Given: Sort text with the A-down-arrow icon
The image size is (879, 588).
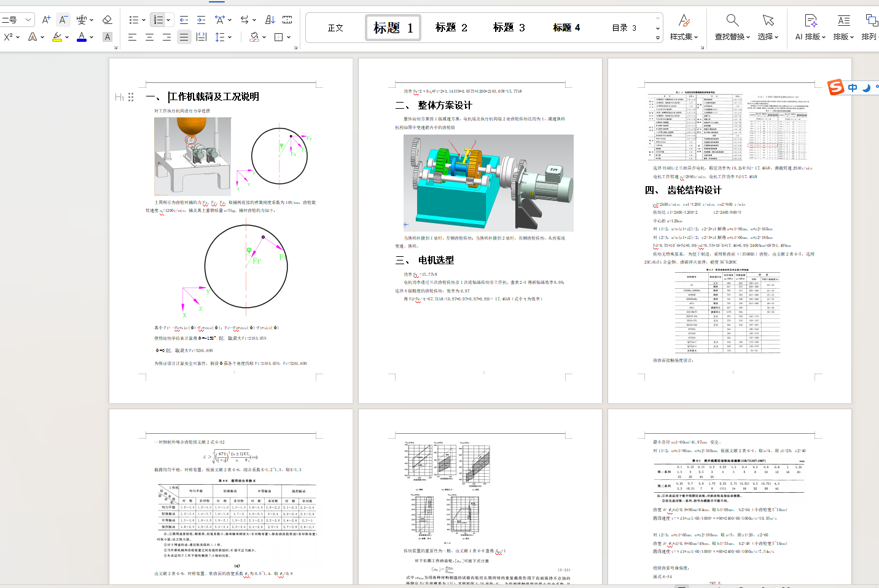Looking at the screenshot, I should (x=270, y=20).
